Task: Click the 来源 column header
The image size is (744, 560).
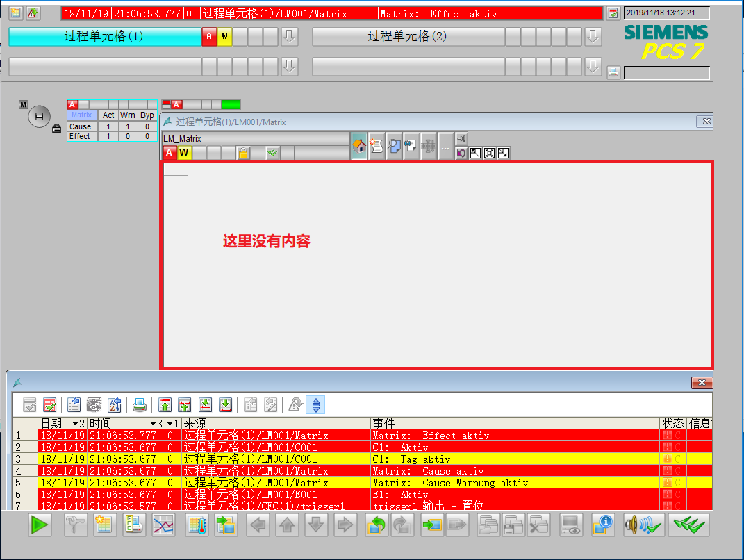Action: tap(276, 423)
